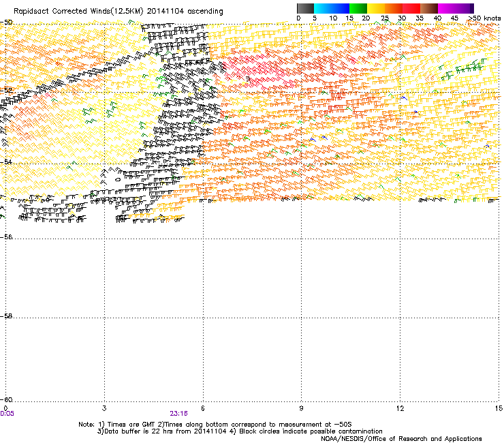Click the longitude 12 axis label
This screenshot has height=443, width=504.
point(400,408)
